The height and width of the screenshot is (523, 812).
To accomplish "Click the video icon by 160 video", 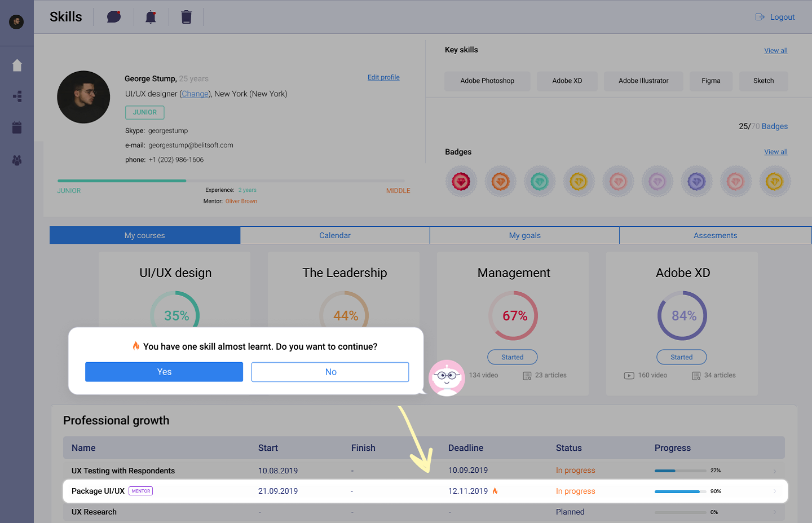I will pyautogui.click(x=629, y=376).
